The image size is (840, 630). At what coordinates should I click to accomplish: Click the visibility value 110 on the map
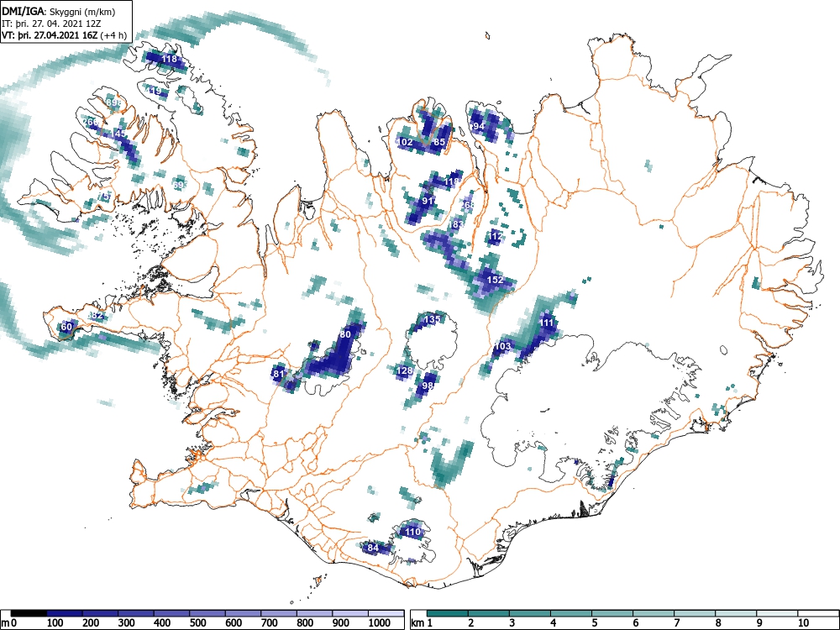click(412, 532)
